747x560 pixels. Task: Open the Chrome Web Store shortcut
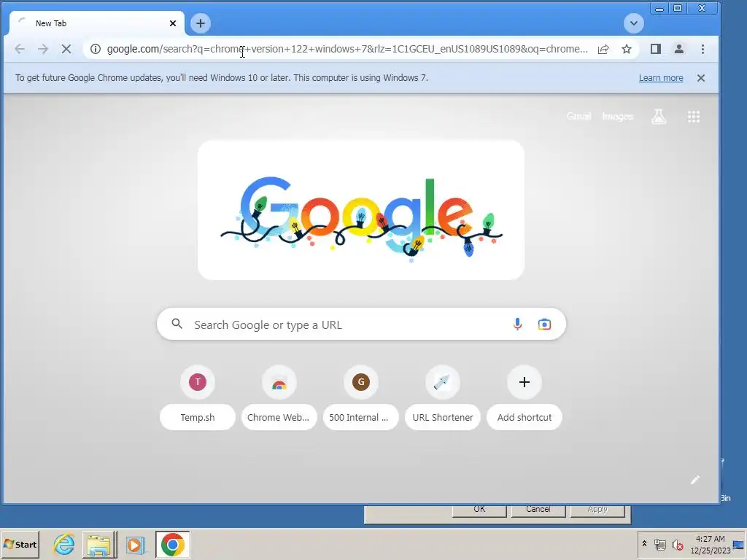pyautogui.click(x=279, y=397)
